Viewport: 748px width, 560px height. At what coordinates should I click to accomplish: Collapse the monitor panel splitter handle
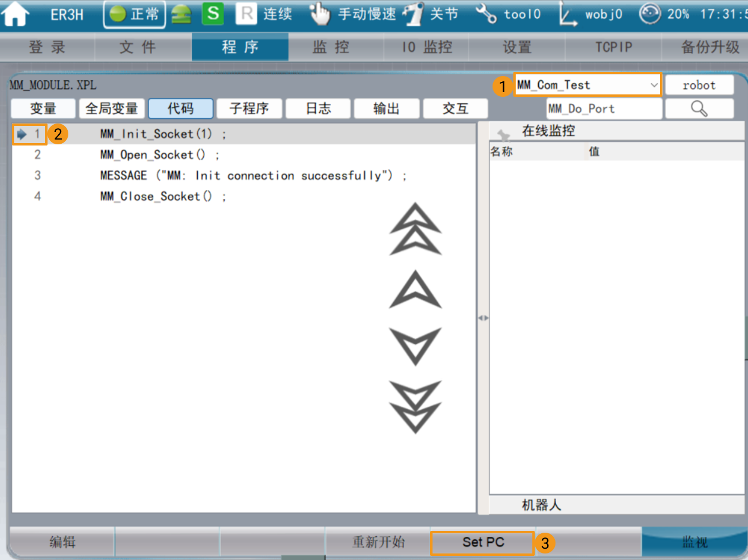(x=483, y=318)
